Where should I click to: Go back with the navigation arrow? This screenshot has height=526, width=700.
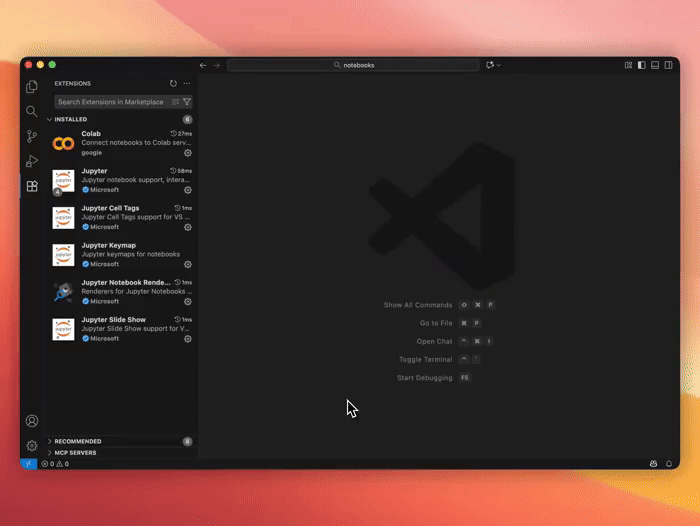click(x=203, y=65)
